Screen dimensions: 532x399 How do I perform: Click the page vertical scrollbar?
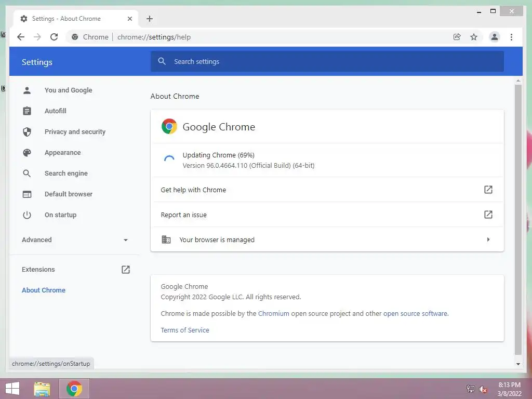[x=518, y=219]
